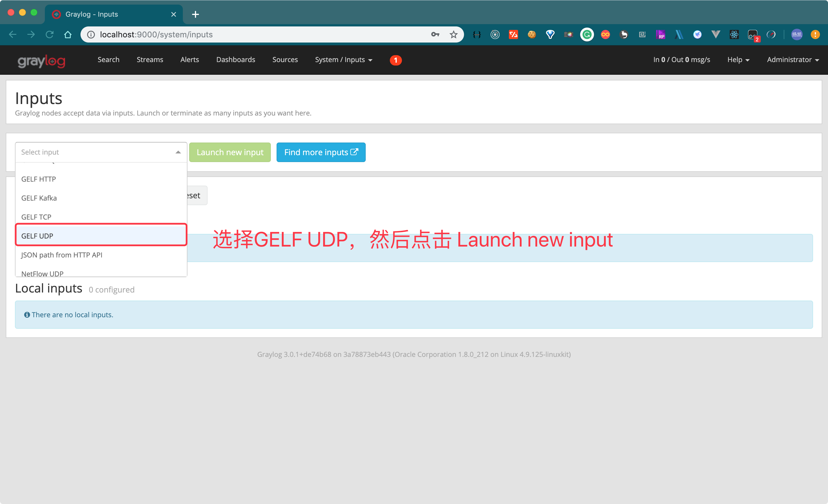Expand the System / Inputs dropdown

pyautogui.click(x=344, y=60)
